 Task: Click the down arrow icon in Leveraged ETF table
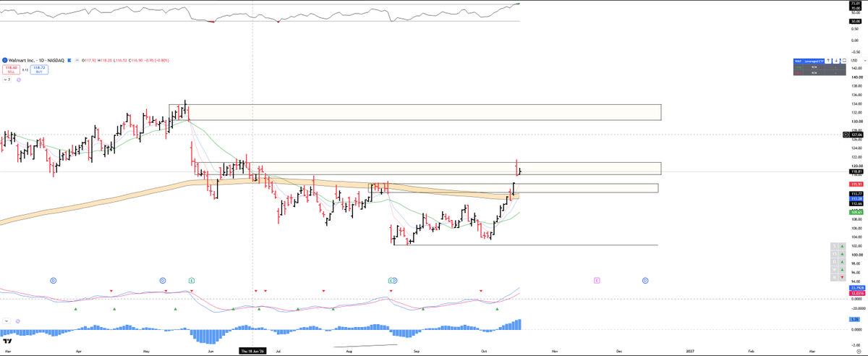(836, 61)
